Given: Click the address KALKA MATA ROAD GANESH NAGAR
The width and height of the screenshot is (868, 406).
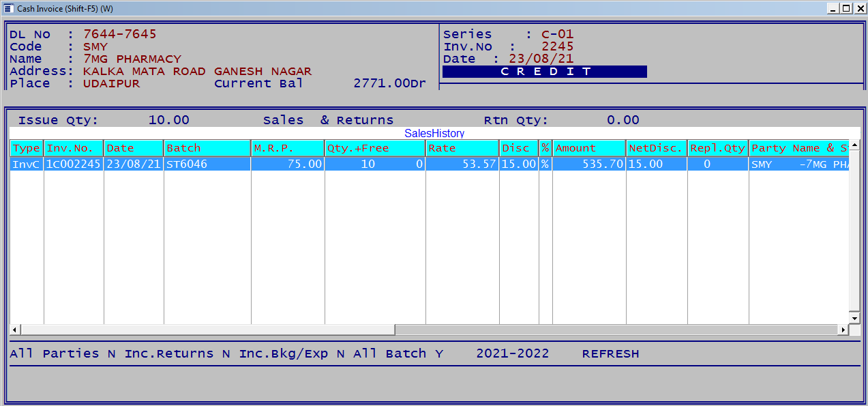Looking at the screenshot, I should [x=198, y=71].
